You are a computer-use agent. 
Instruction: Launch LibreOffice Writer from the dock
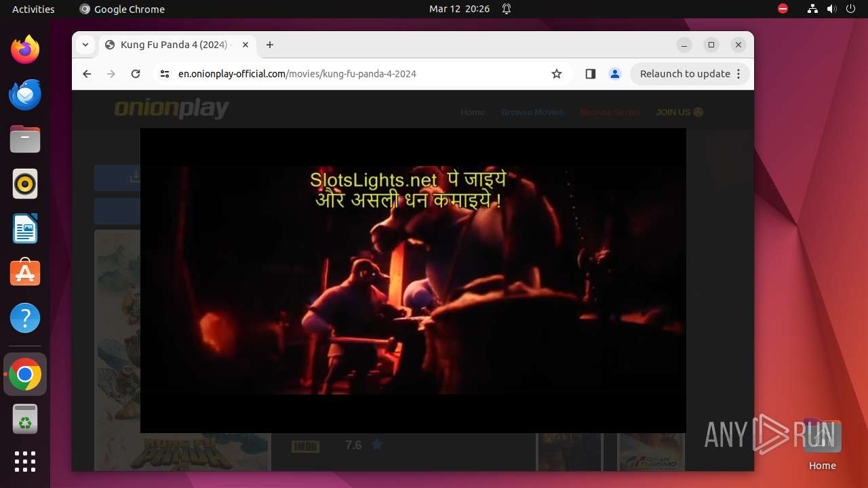[25, 228]
